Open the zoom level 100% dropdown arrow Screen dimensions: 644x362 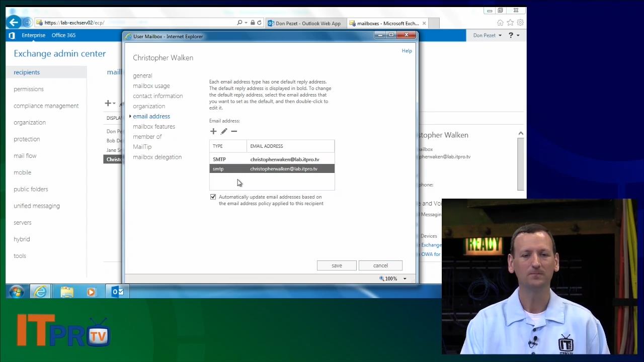point(405,279)
